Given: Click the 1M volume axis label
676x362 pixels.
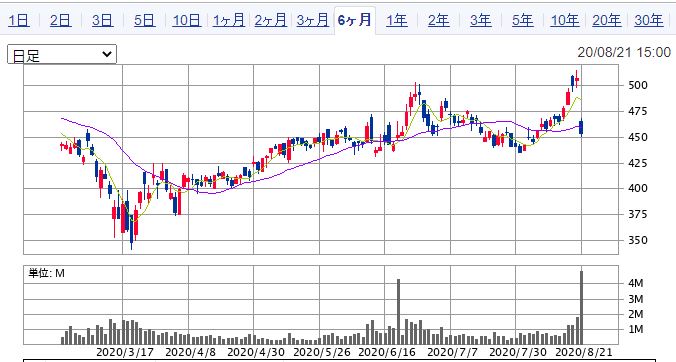Looking at the screenshot, I should 635,330.
